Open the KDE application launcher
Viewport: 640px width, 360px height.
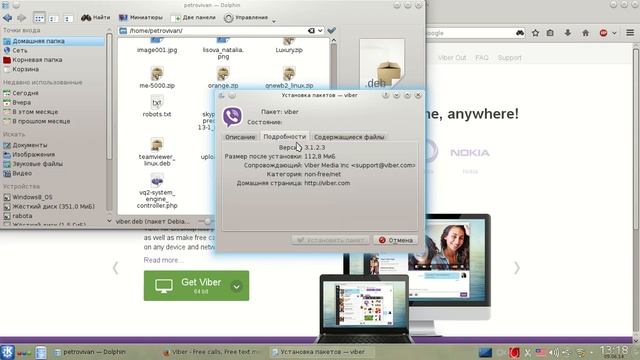[x=7, y=352]
